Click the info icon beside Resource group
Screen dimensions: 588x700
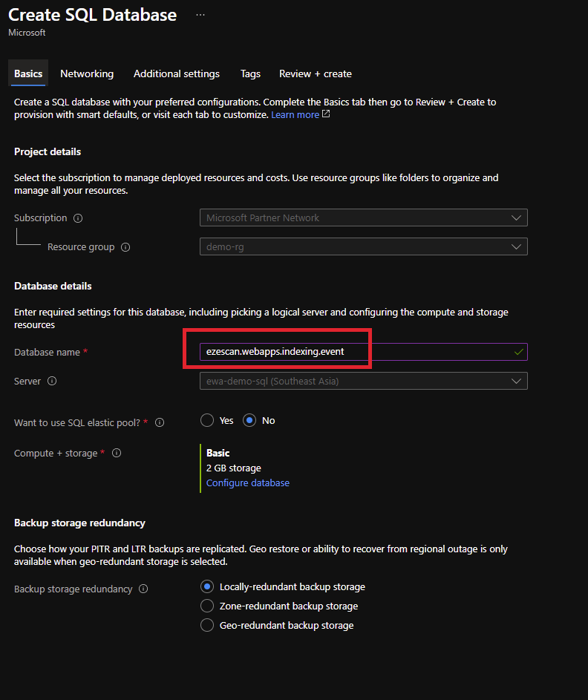[125, 247]
